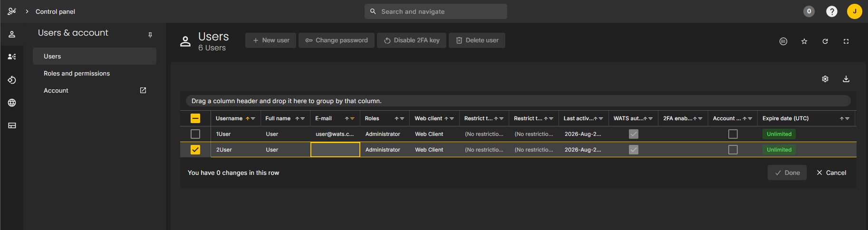Open the WATS logo home icon
Screen dimensions: 868x230
(12, 11)
